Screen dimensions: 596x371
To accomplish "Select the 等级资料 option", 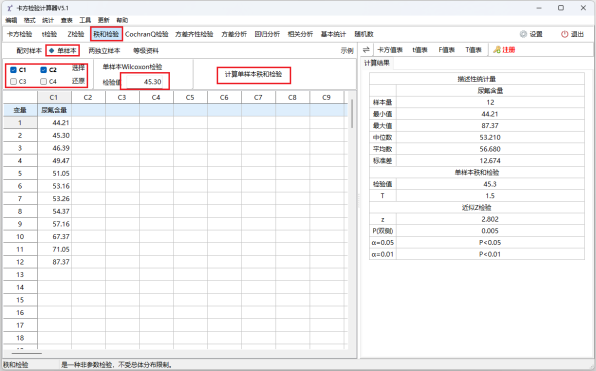I will click(x=146, y=50).
